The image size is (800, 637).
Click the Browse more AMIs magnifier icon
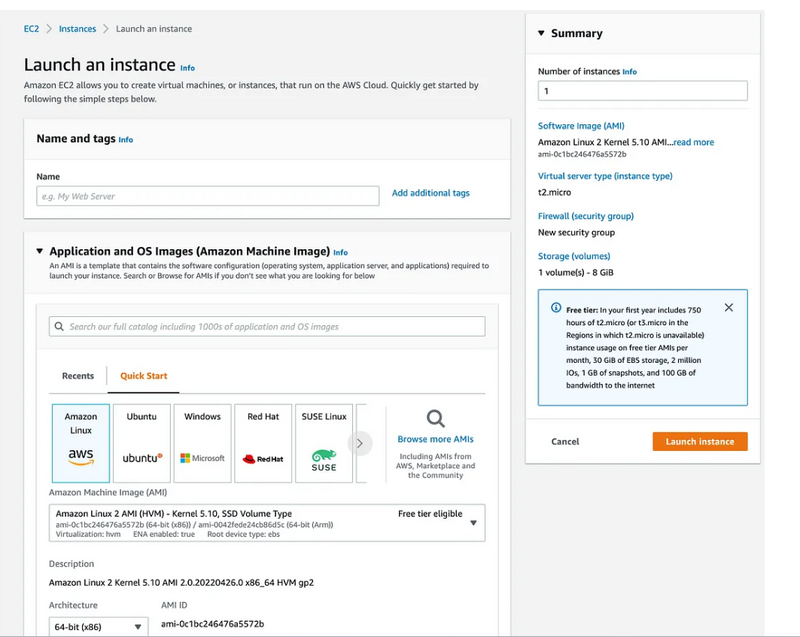point(435,418)
